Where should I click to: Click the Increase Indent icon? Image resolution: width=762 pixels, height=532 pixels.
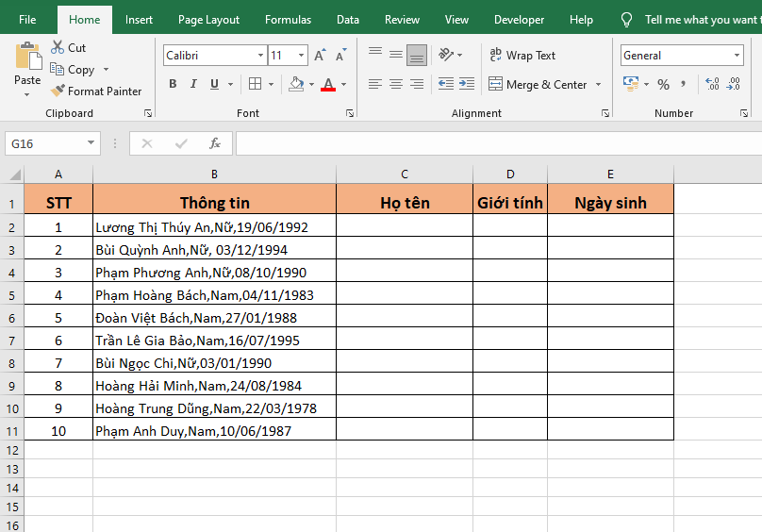[x=468, y=84]
